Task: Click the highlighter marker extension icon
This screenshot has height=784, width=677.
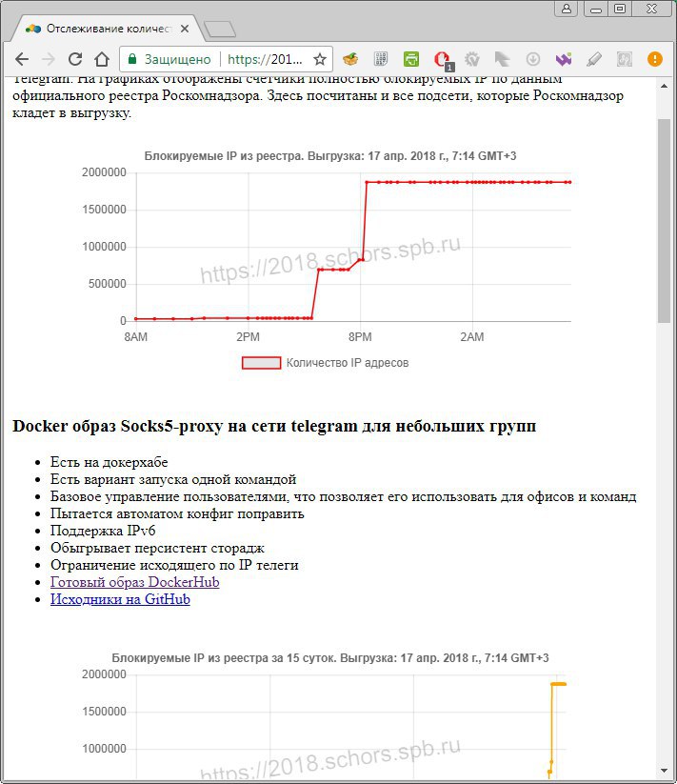Action: [x=593, y=59]
